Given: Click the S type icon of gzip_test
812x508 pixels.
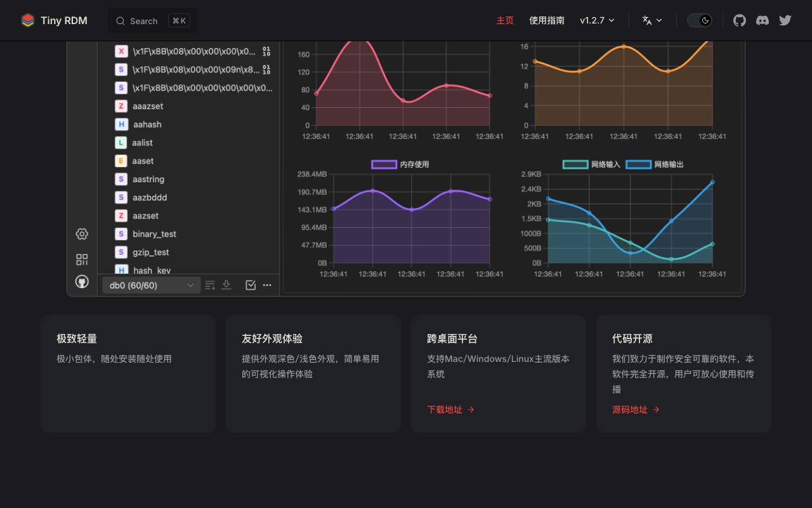Looking at the screenshot, I should [121, 252].
